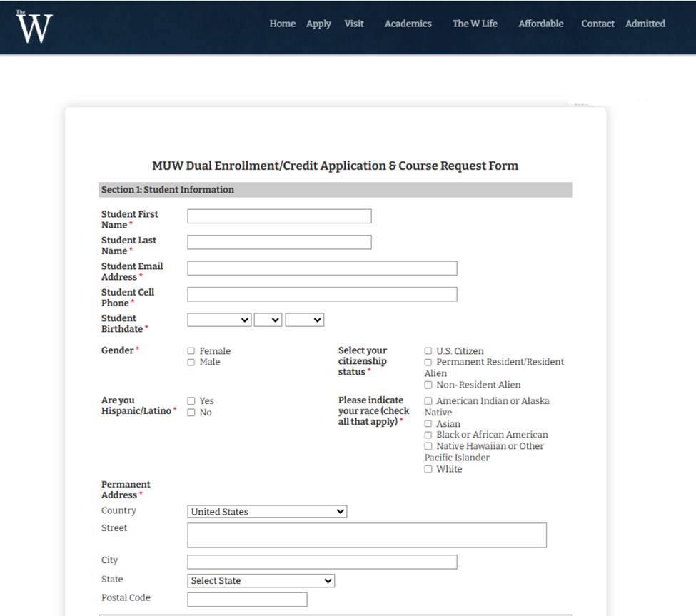Tick the U.S. Citizen checkbox
The width and height of the screenshot is (696, 616).
pyautogui.click(x=428, y=351)
